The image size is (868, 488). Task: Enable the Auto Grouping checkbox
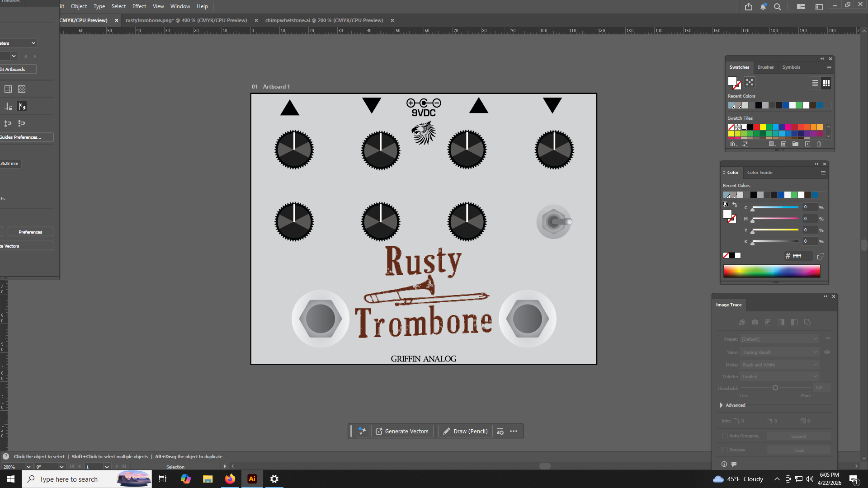[x=725, y=436]
